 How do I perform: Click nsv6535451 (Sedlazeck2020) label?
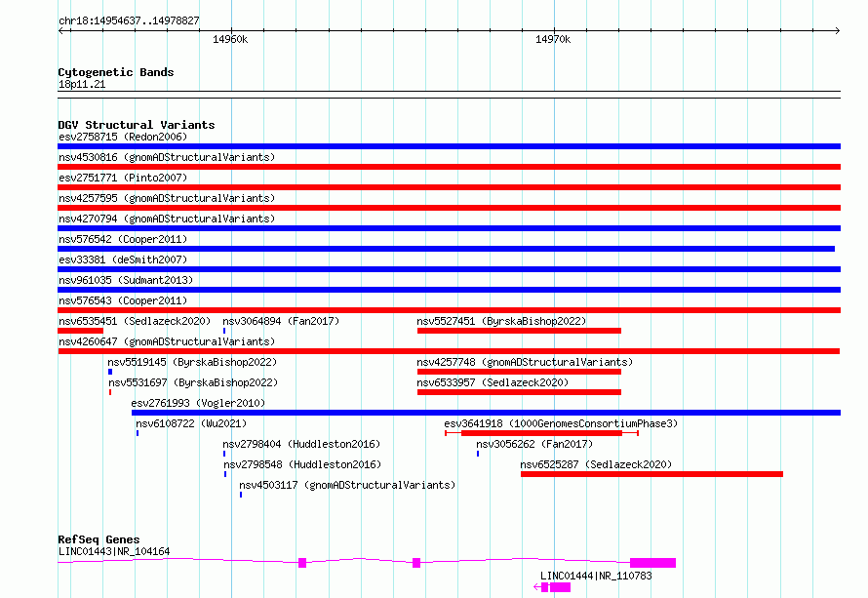135,321
